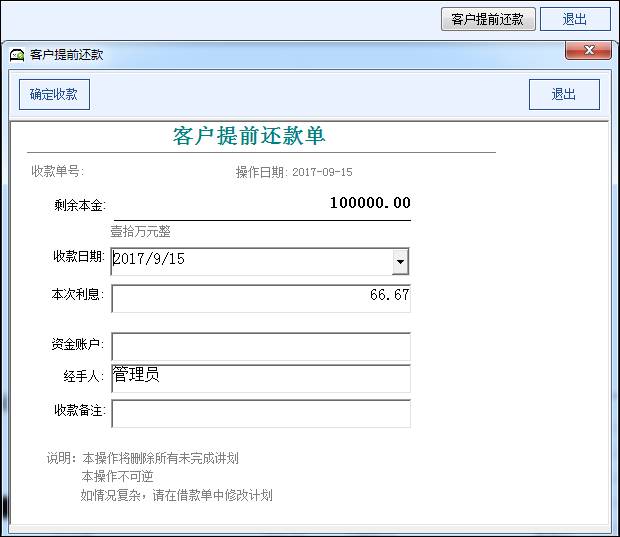620x537 pixels.
Task: Click 退出 button inside the repayment dialog
Action: pyautogui.click(x=564, y=94)
